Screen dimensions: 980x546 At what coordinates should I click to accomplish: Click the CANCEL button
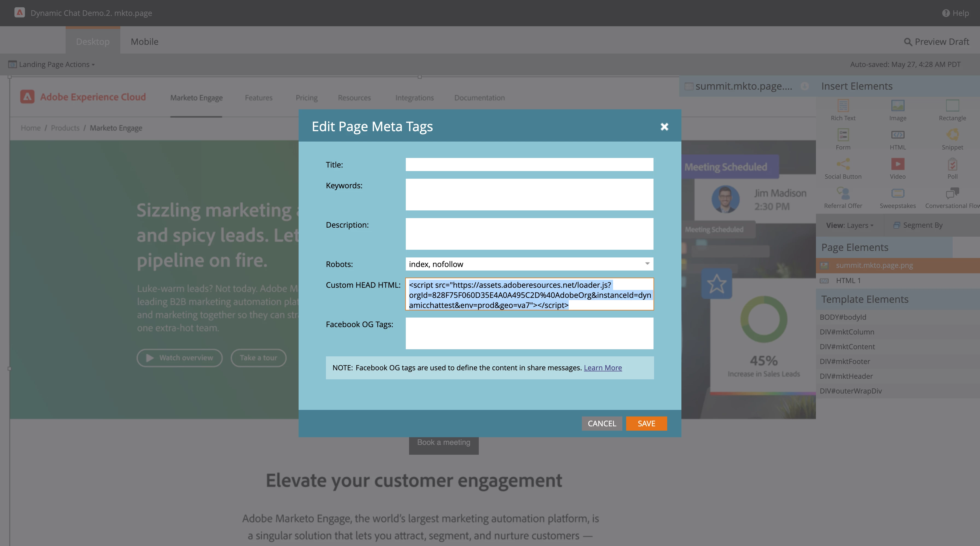pos(602,424)
